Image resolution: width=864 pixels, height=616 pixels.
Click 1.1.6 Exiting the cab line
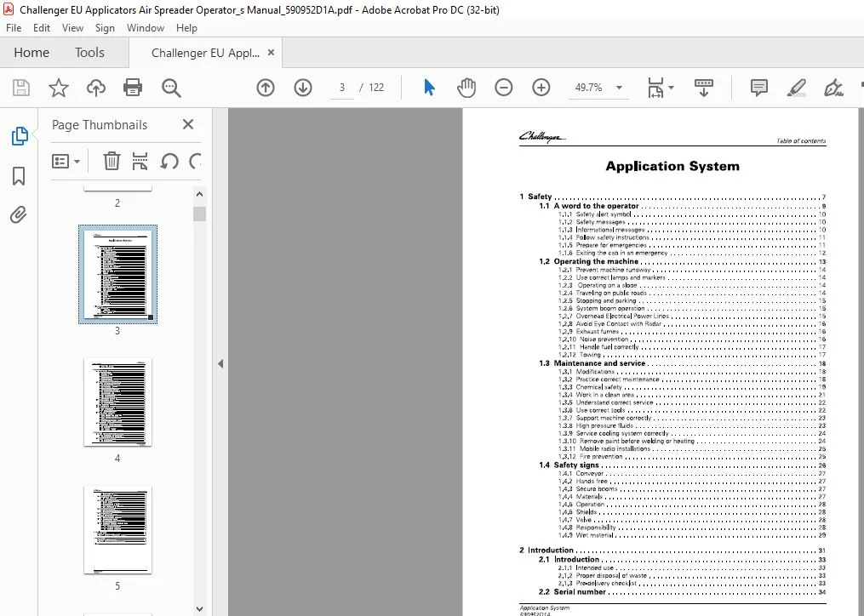[x=691, y=253]
